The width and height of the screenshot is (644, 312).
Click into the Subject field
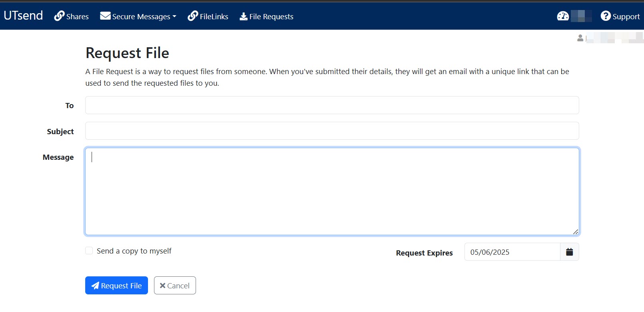[332, 131]
